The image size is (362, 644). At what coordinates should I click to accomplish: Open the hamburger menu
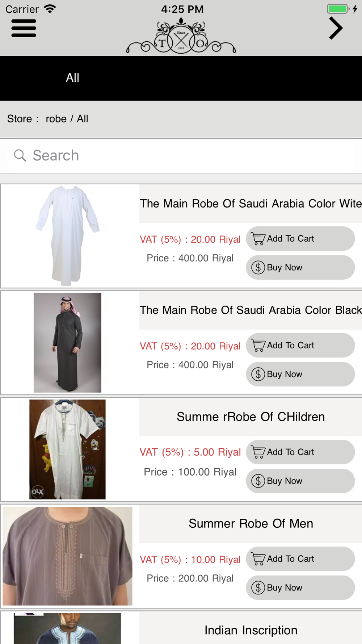click(x=24, y=28)
